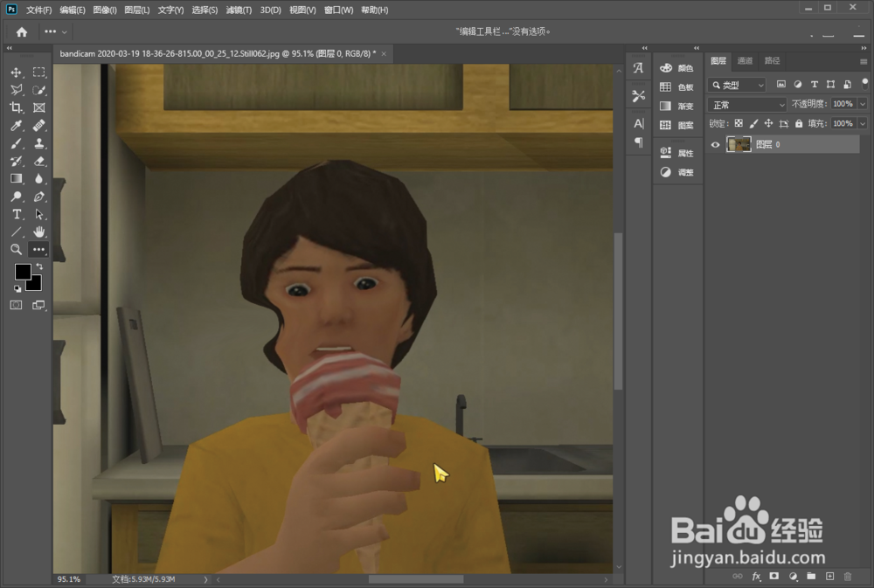
Task: Select the Hand tool
Action: 38,232
